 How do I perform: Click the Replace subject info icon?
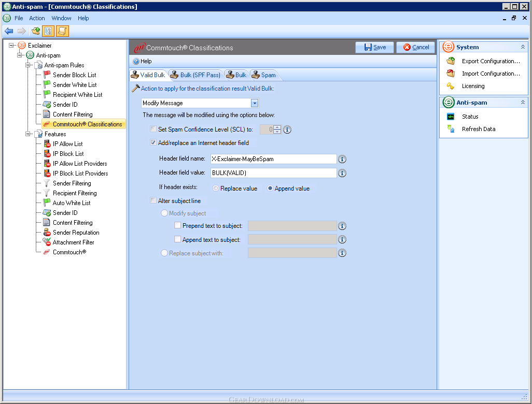pyautogui.click(x=342, y=253)
